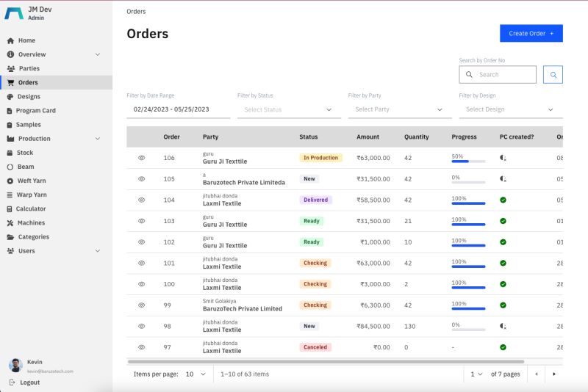Click the Calculator icon in sidebar

(x=10, y=209)
